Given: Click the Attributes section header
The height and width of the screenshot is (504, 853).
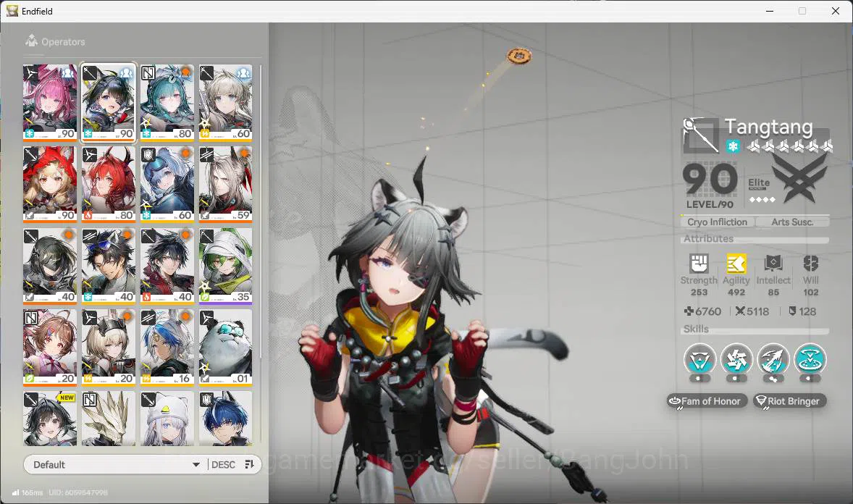Looking at the screenshot, I should [708, 238].
